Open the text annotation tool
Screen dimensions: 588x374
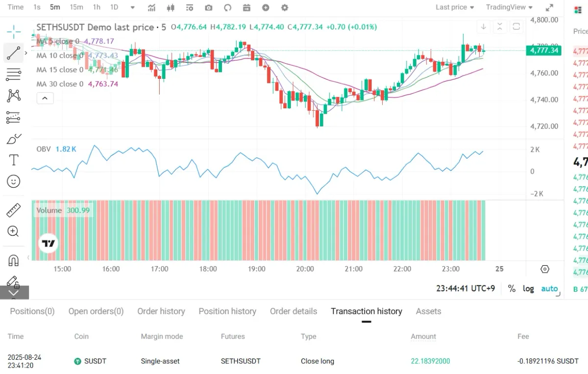tap(14, 160)
